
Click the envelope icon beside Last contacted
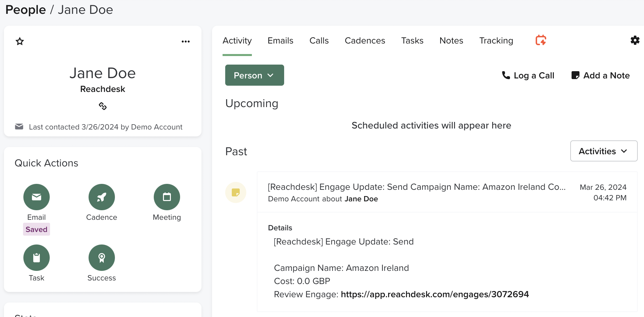pos(19,127)
